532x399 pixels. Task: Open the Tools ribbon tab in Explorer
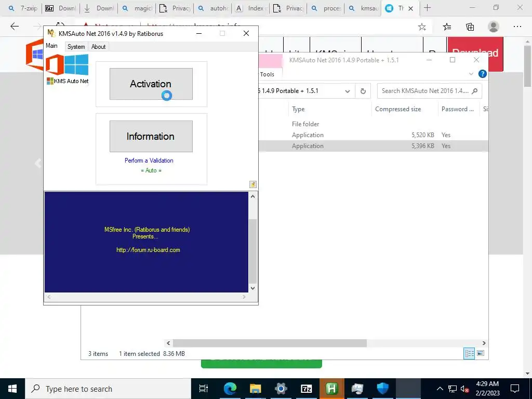pyautogui.click(x=267, y=74)
